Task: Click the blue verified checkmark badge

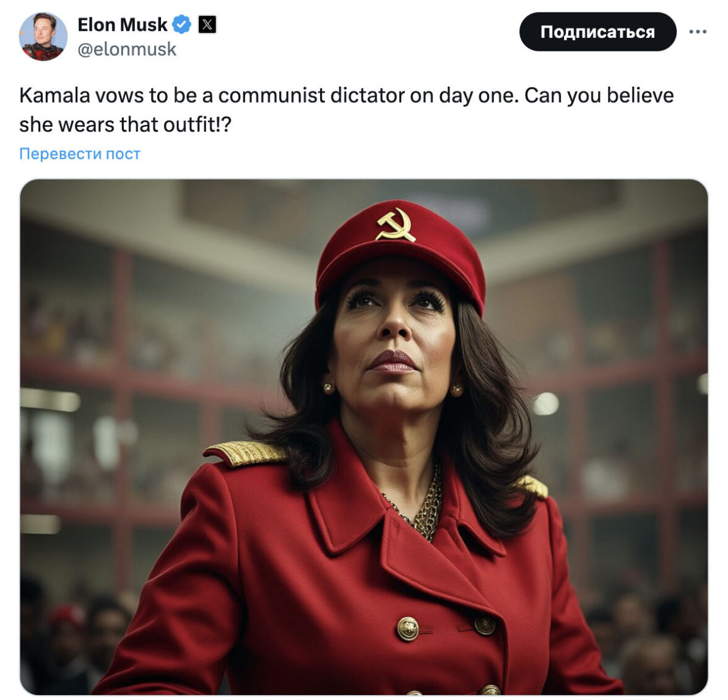Action: [181, 25]
